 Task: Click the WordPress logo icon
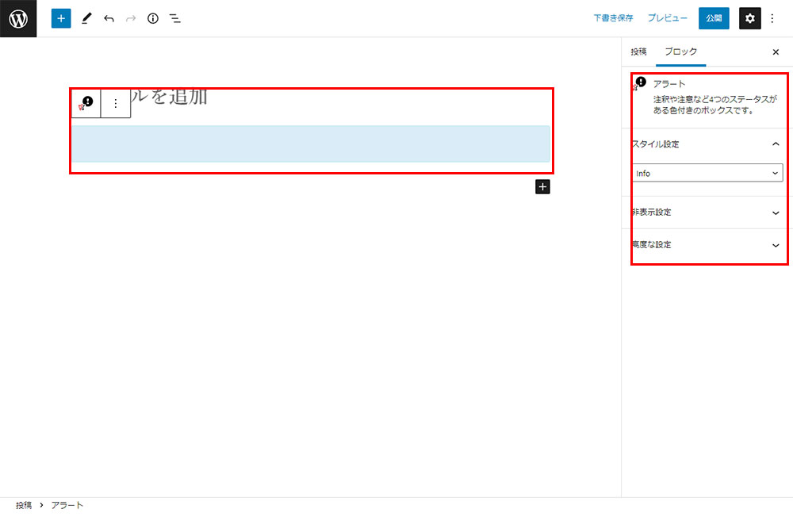(x=18, y=18)
